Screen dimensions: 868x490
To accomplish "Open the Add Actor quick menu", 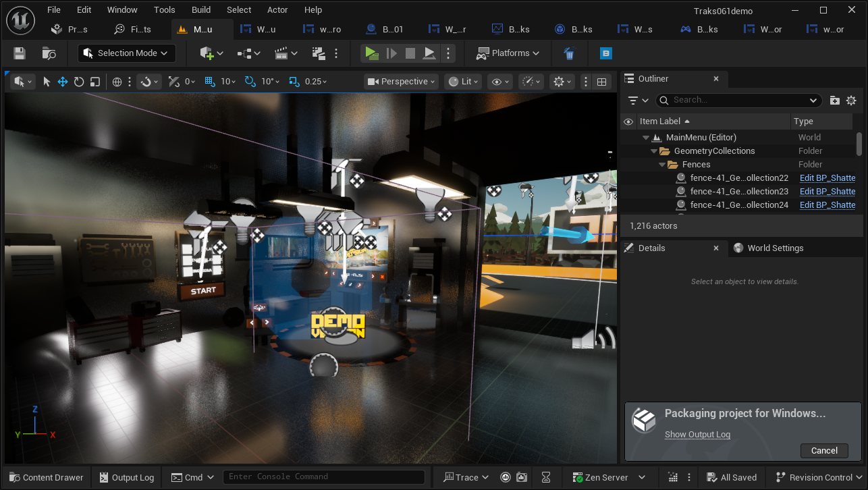I will pyautogui.click(x=211, y=53).
